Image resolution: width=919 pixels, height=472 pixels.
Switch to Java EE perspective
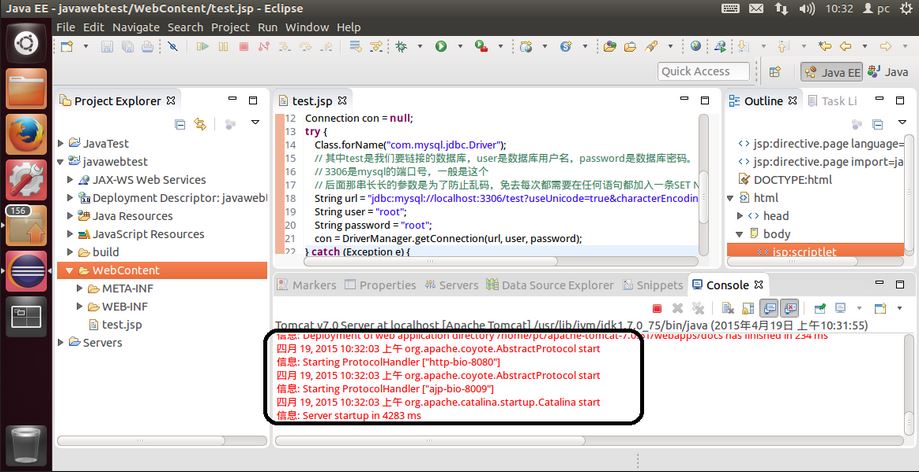[832, 72]
